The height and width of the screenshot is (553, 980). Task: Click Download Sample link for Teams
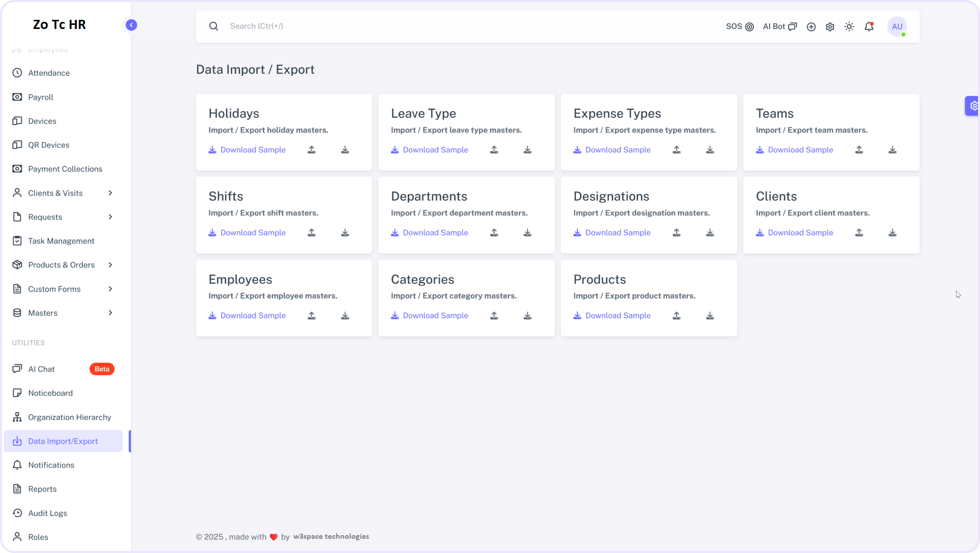(794, 150)
